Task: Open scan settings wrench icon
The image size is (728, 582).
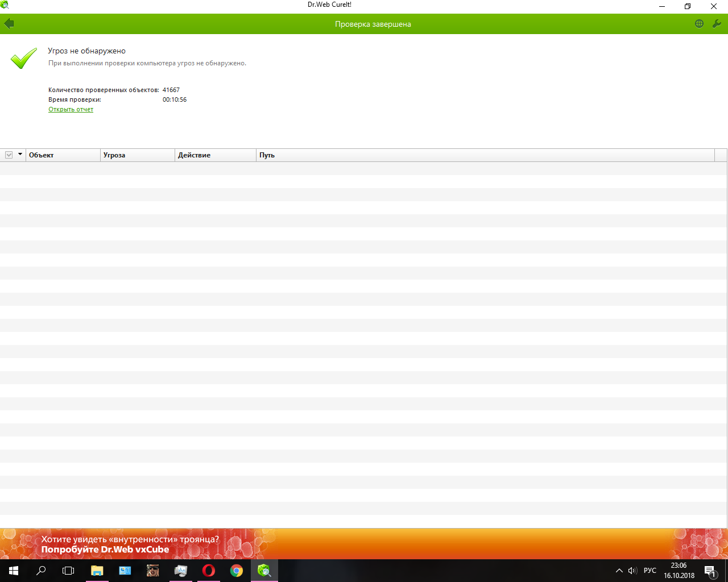Action: tap(717, 24)
